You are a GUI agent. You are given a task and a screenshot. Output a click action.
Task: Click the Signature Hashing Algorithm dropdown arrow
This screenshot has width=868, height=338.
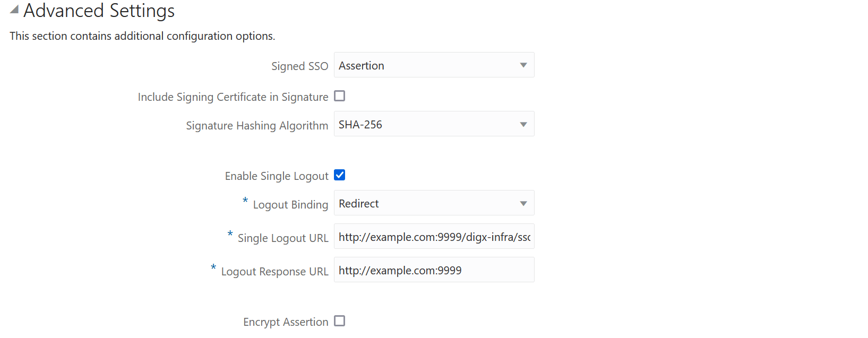click(524, 124)
